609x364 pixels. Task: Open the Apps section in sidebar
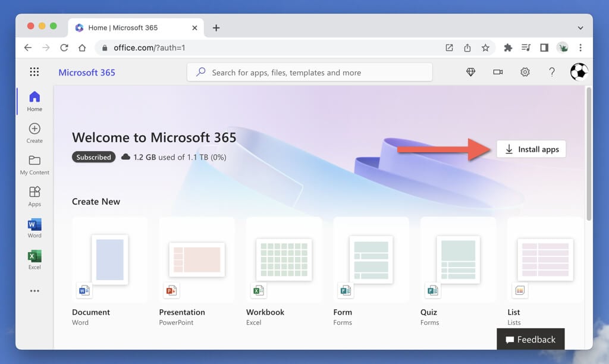(x=34, y=196)
